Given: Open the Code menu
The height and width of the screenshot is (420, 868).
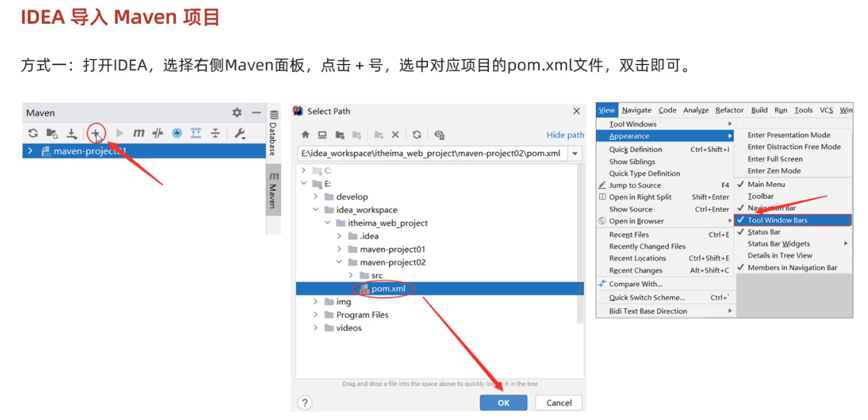Looking at the screenshot, I should pyautogui.click(x=667, y=110).
